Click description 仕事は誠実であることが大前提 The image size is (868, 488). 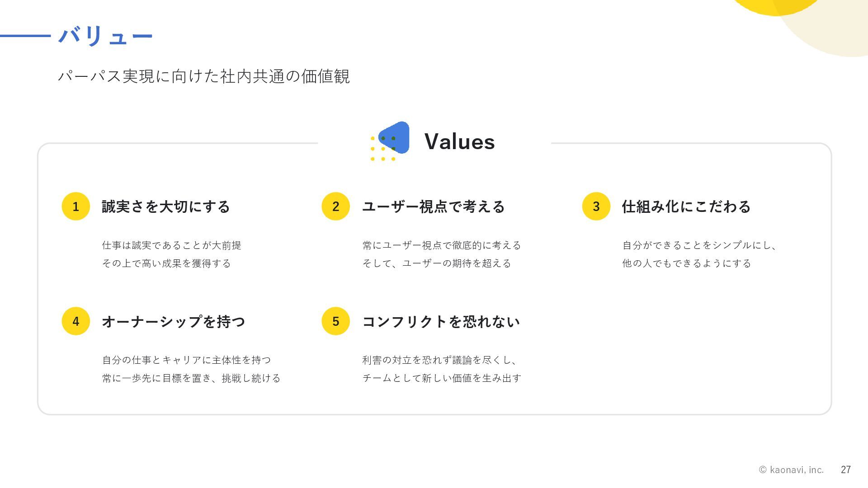pos(172,245)
